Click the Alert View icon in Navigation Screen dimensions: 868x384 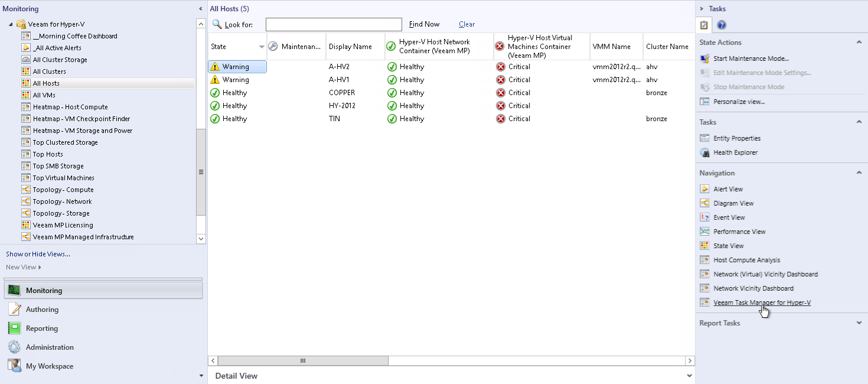coord(704,189)
